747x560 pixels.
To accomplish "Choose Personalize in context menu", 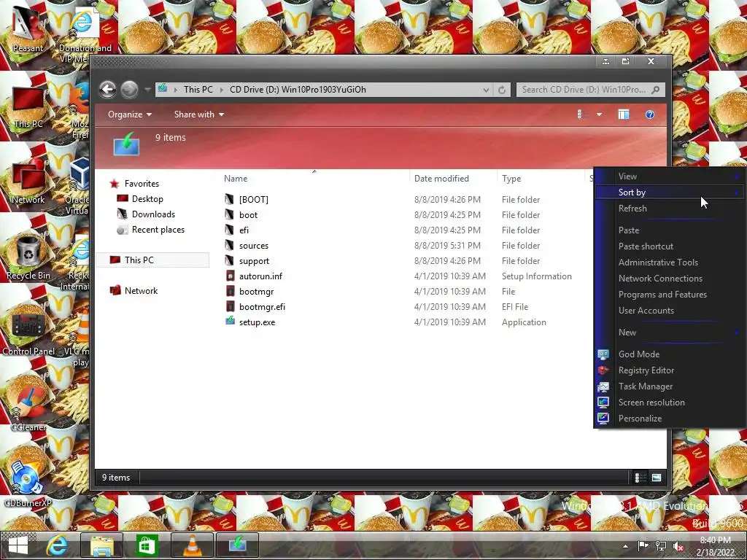I will [670, 419].
